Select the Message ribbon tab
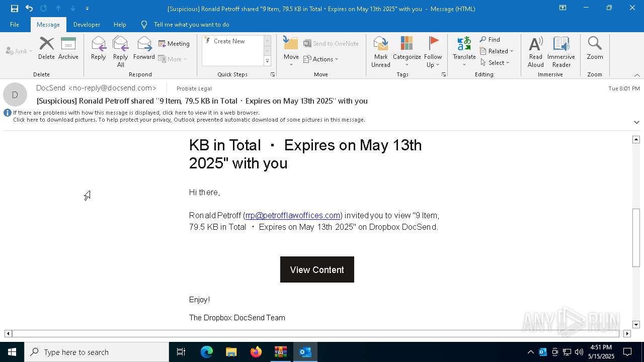Screen dimensions: 644x362 point(48,25)
